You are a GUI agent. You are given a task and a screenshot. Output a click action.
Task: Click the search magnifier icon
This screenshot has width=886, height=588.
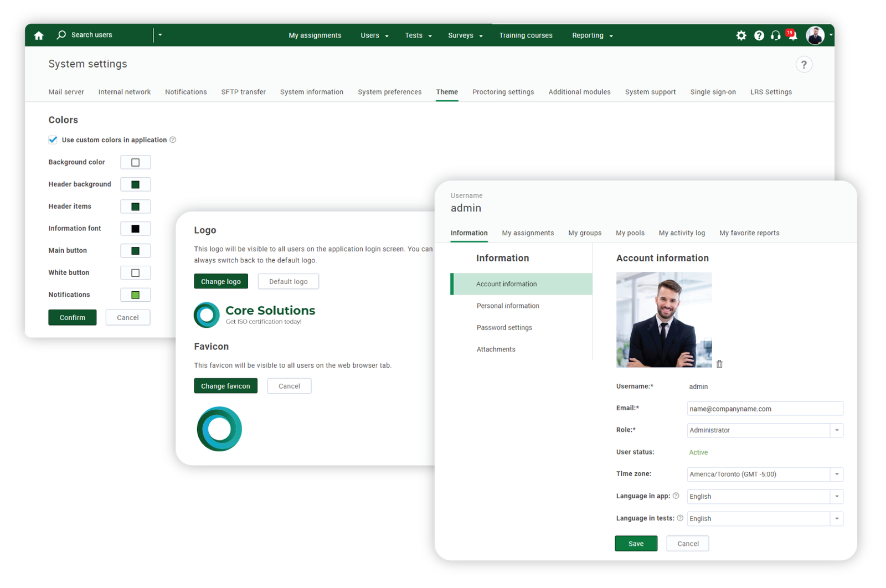pos(61,35)
